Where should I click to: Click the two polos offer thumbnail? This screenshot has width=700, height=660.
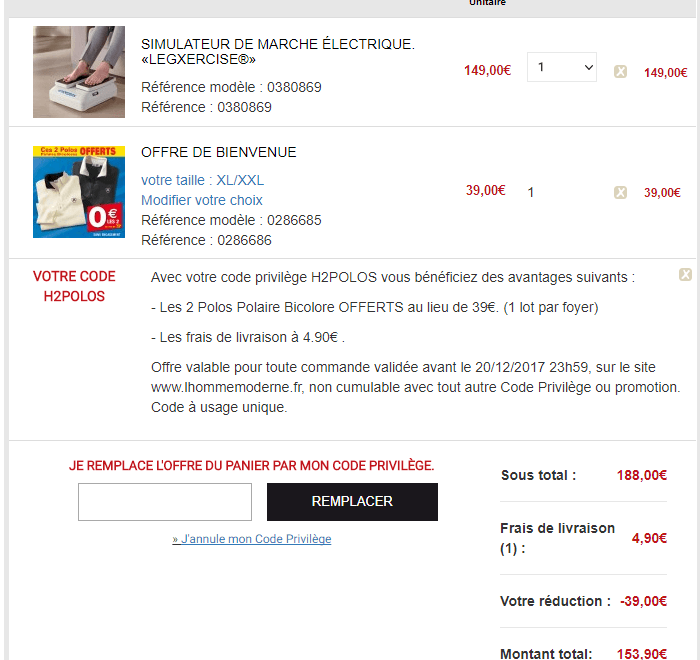click(79, 192)
